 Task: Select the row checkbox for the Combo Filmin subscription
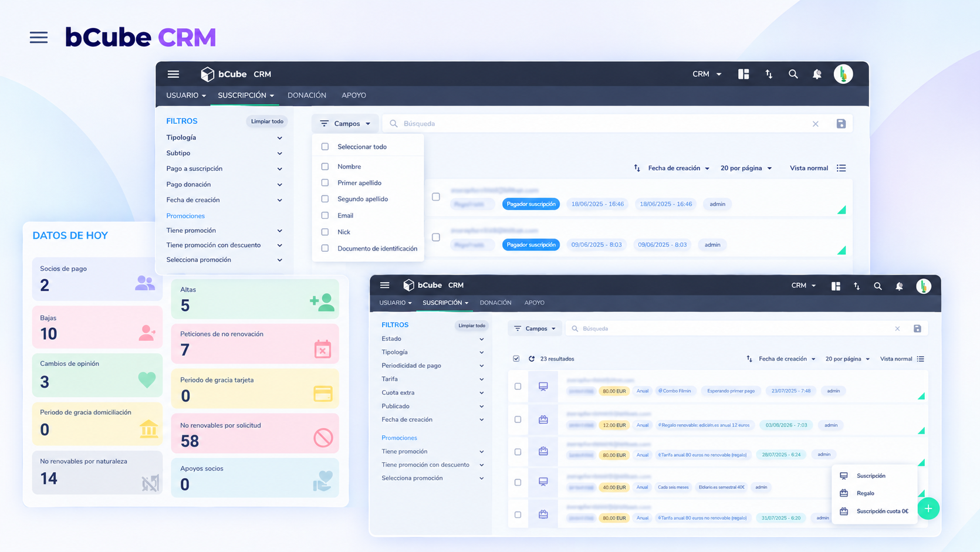[518, 387]
